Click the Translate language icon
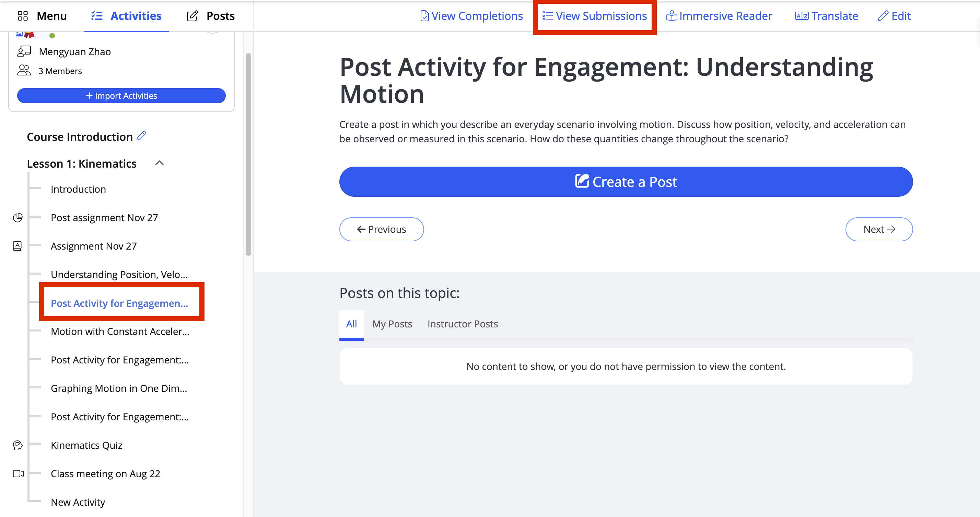 click(802, 16)
